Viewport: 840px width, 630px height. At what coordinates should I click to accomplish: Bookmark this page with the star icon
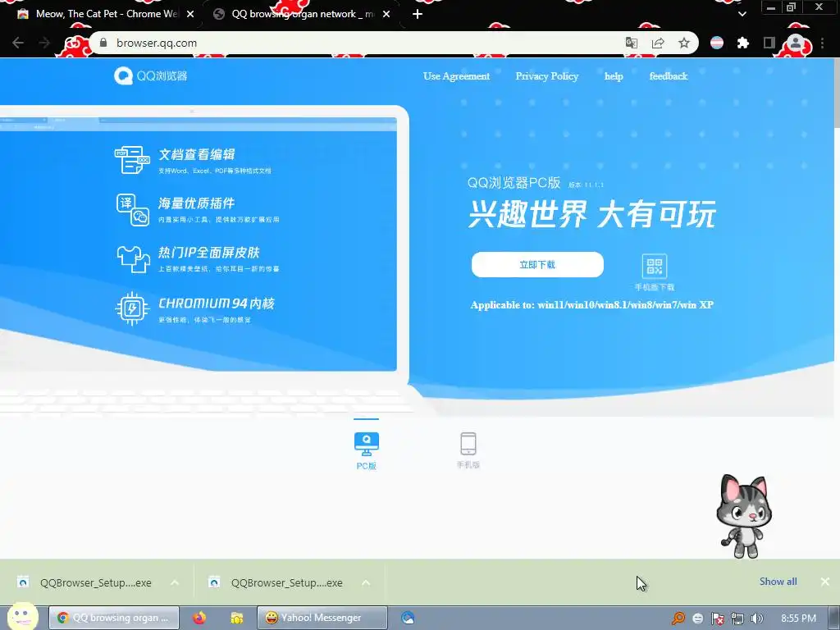pyautogui.click(x=684, y=43)
